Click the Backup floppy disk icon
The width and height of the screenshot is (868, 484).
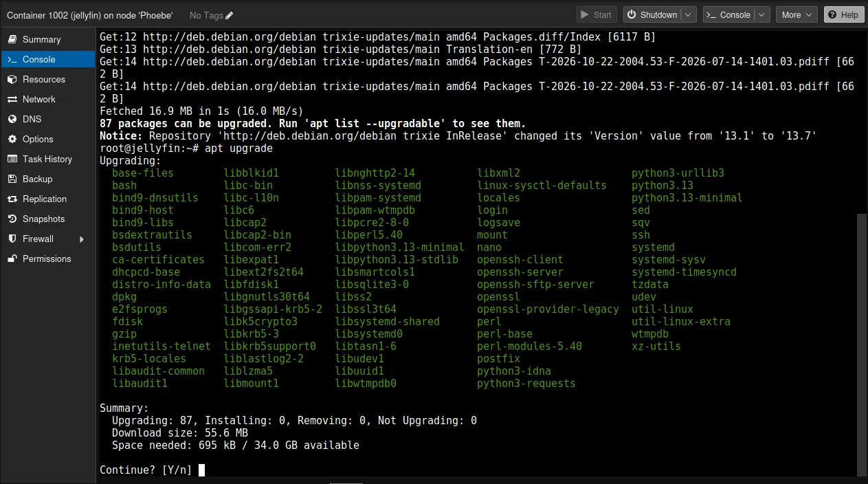click(12, 179)
